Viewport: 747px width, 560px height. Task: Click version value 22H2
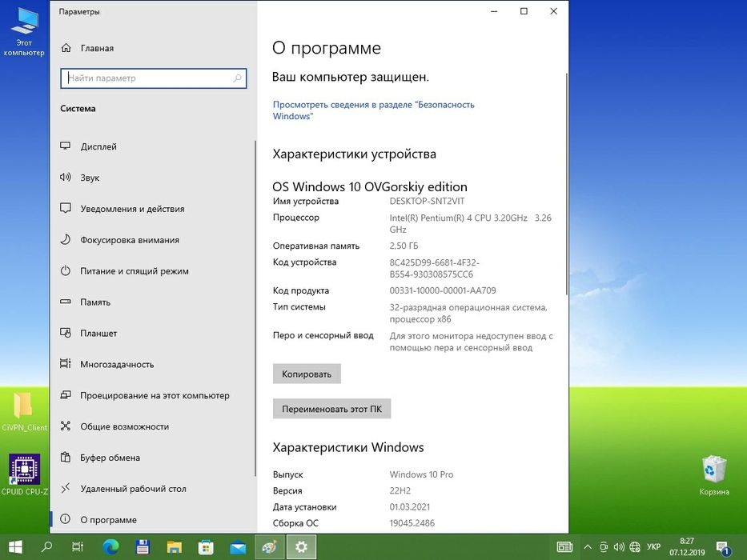[x=400, y=490]
